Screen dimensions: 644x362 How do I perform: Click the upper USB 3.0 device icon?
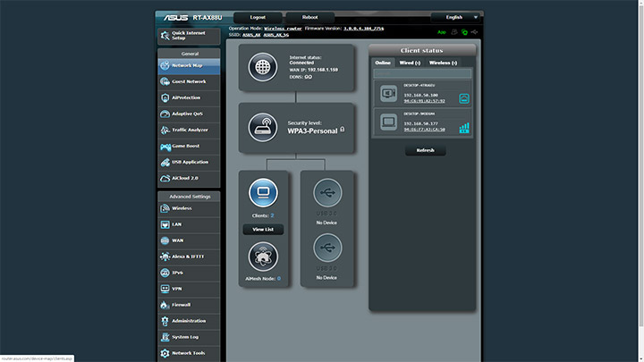327,192
